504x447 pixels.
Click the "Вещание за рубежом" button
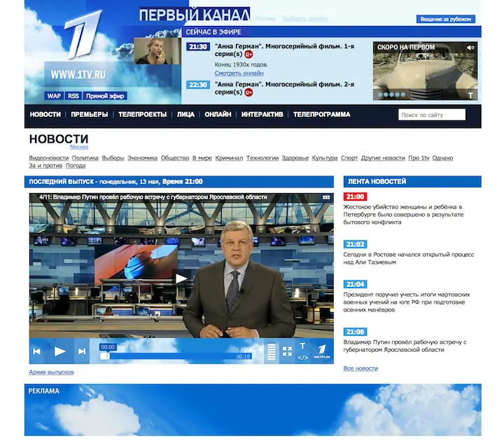pos(445,20)
